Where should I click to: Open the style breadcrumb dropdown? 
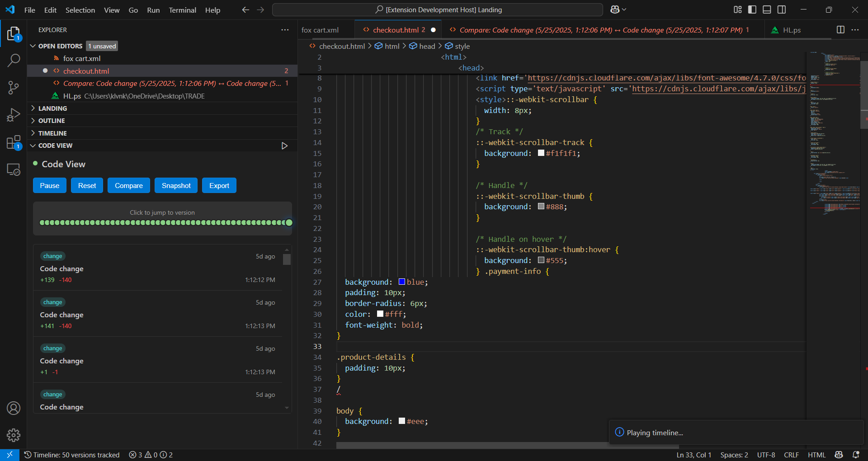[x=458, y=46]
